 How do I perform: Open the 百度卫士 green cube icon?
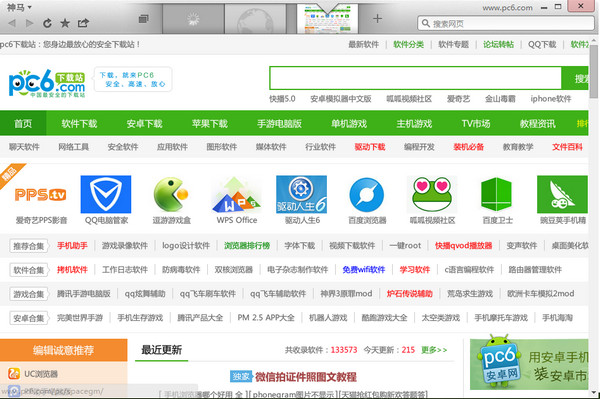point(497,194)
